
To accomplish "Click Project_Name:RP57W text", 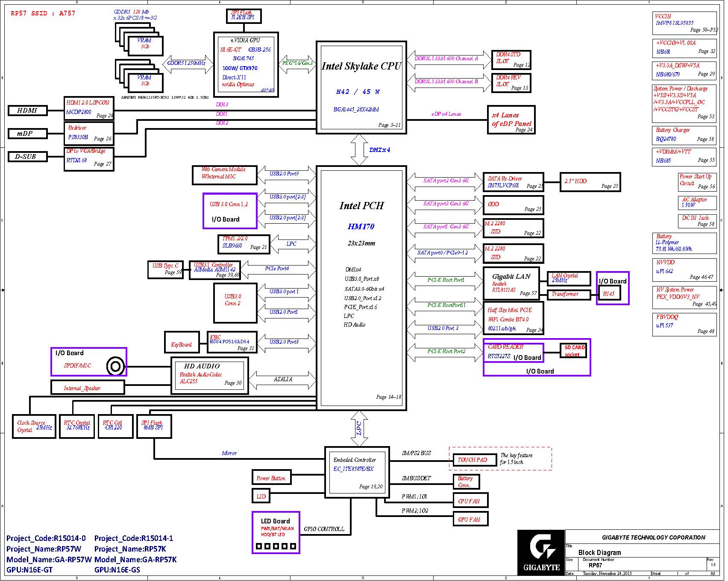I will point(44,549).
